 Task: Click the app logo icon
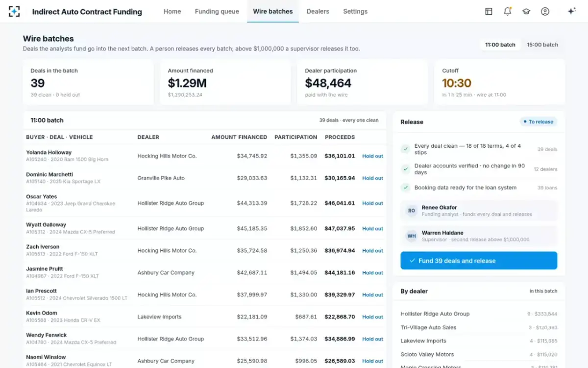(14, 11)
